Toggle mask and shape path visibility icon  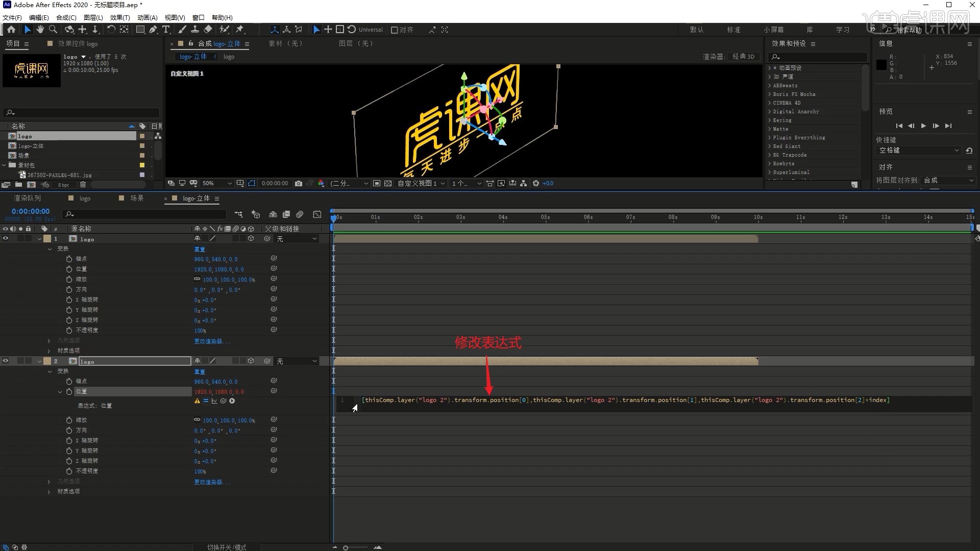pos(252,183)
